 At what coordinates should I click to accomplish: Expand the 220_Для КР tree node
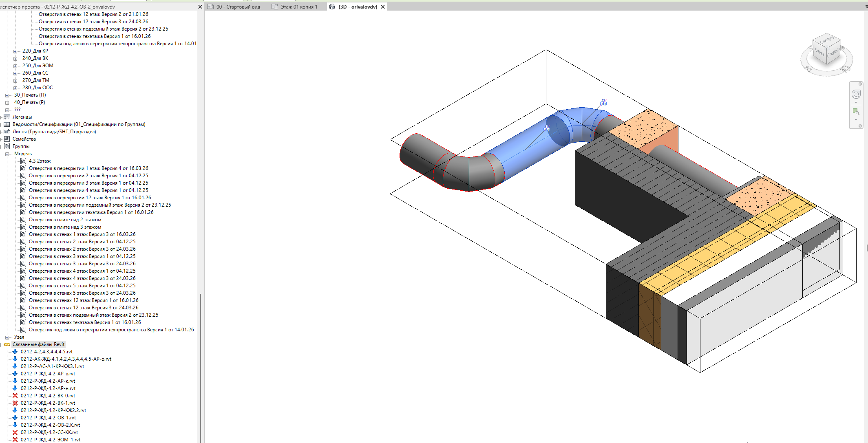pyautogui.click(x=15, y=51)
